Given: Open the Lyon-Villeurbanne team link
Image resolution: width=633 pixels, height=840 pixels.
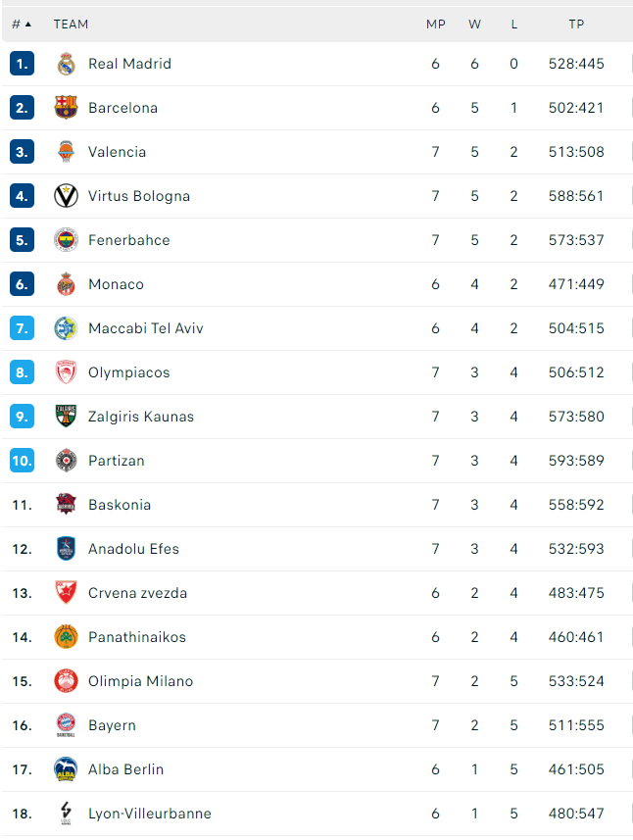Looking at the screenshot, I should tap(149, 814).
